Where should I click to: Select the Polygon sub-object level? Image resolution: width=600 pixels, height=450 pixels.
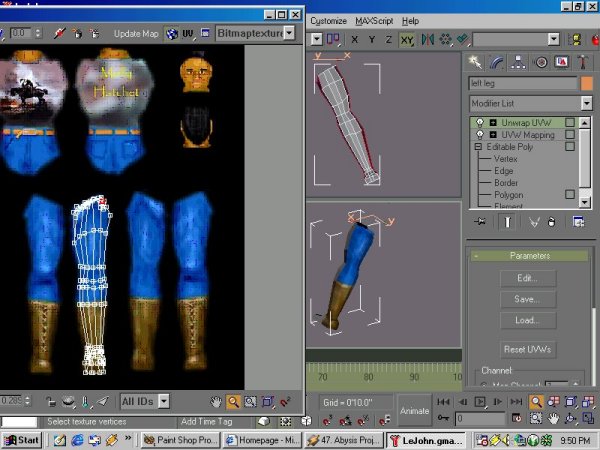point(509,195)
